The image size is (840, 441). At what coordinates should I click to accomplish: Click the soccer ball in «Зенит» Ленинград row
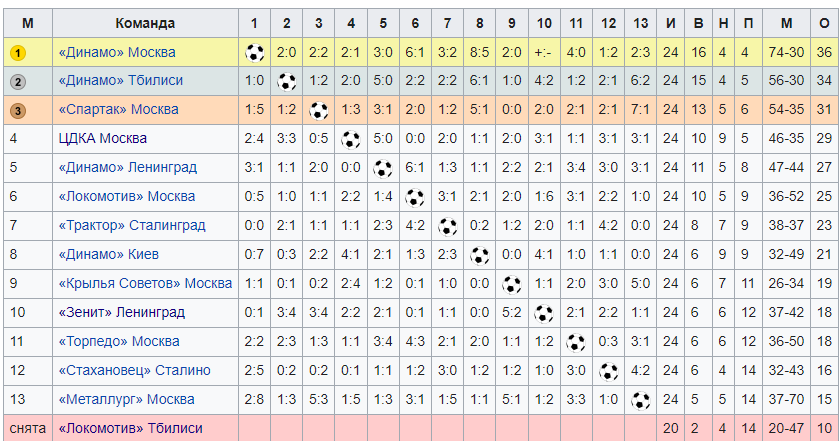[x=544, y=313]
